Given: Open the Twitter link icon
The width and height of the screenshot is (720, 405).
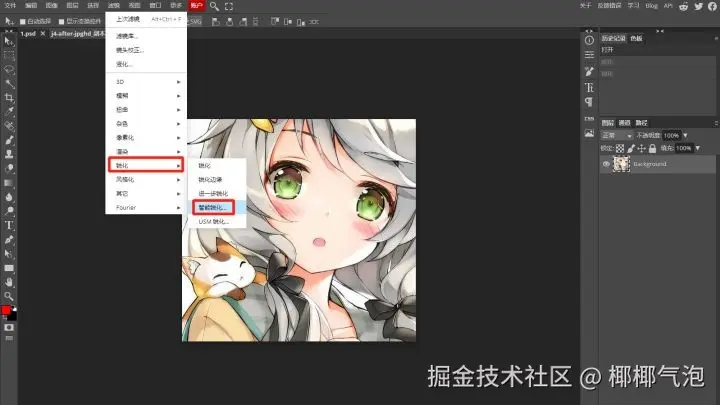Looking at the screenshot, I should (x=698, y=6).
